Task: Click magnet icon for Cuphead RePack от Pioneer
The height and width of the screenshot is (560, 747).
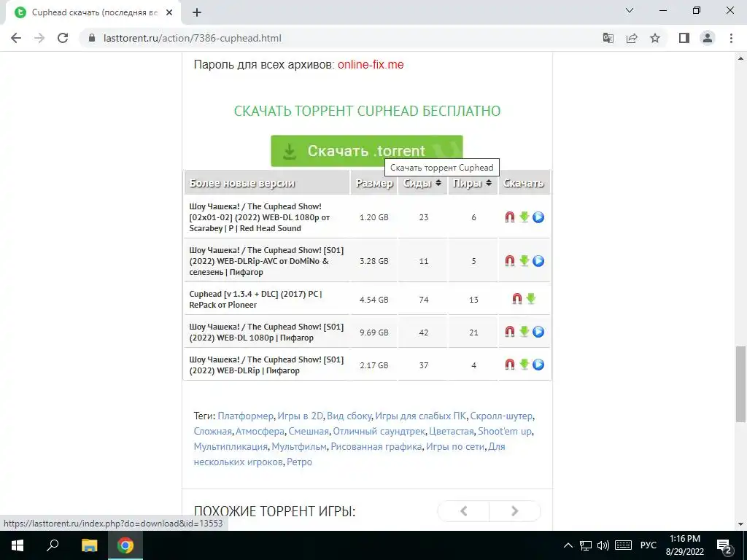Action: click(x=517, y=298)
